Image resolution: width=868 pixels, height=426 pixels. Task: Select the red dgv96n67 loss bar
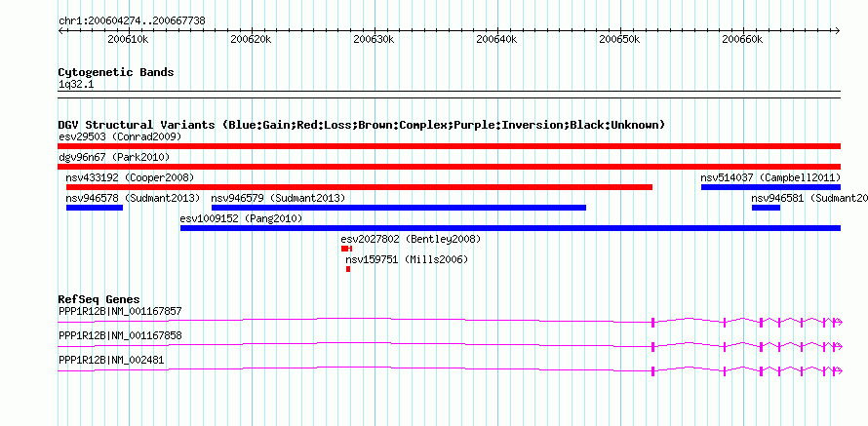click(x=449, y=167)
